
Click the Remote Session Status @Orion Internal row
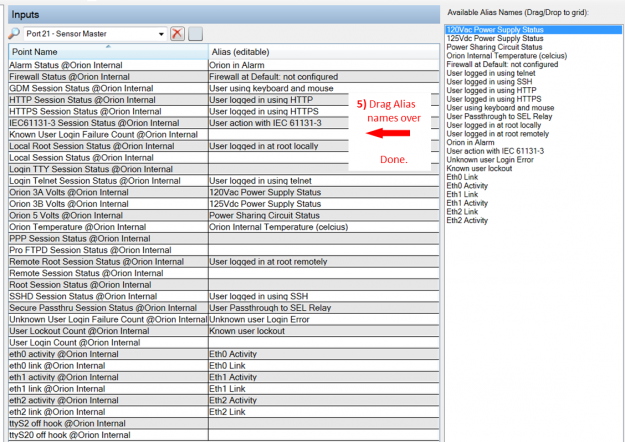click(x=224, y=273)
